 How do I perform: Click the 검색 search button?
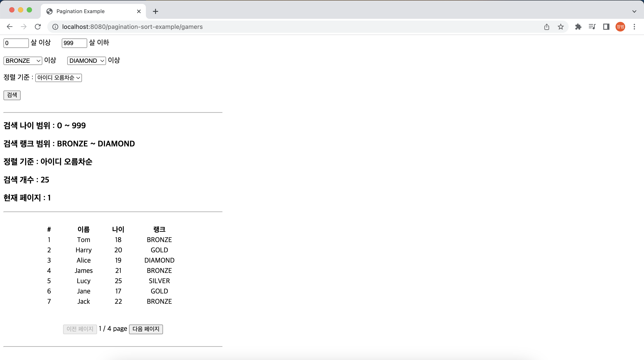tap(12, 95)
